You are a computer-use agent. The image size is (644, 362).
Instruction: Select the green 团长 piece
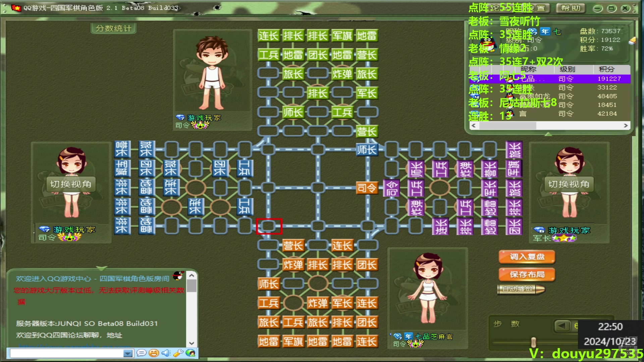click(x=318, y=55)
